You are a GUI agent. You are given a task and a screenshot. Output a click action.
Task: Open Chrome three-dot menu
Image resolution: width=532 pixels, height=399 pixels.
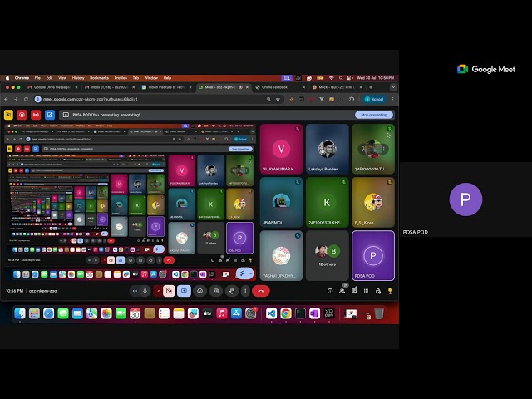[392, 99]
